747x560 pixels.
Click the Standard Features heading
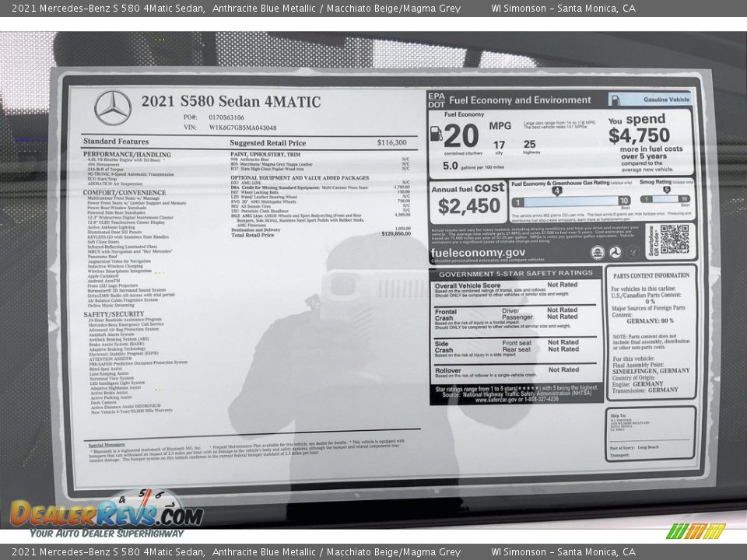[x=116, y=142]
